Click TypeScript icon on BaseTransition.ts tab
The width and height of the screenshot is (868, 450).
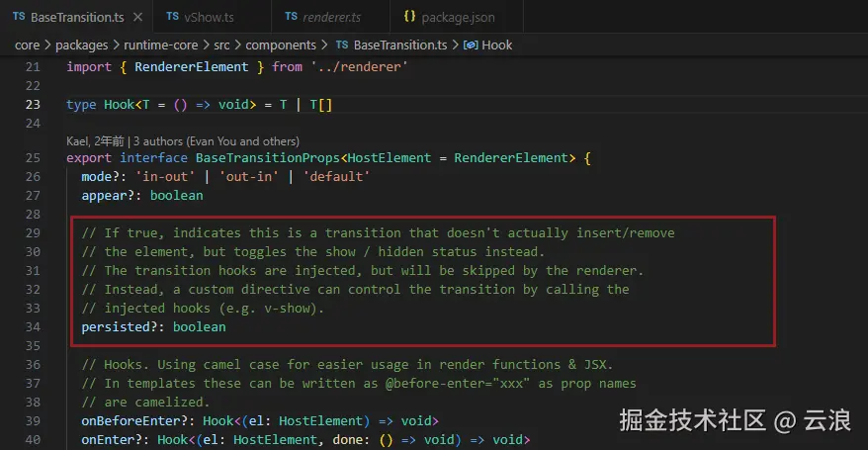pyautogui.click(x=19, y=17)
